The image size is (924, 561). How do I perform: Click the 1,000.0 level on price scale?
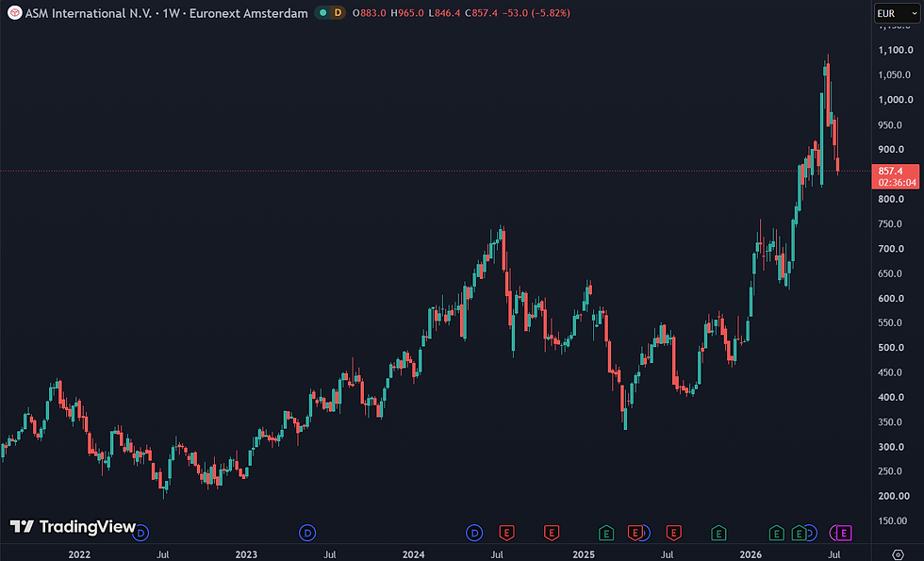(896, 100)
